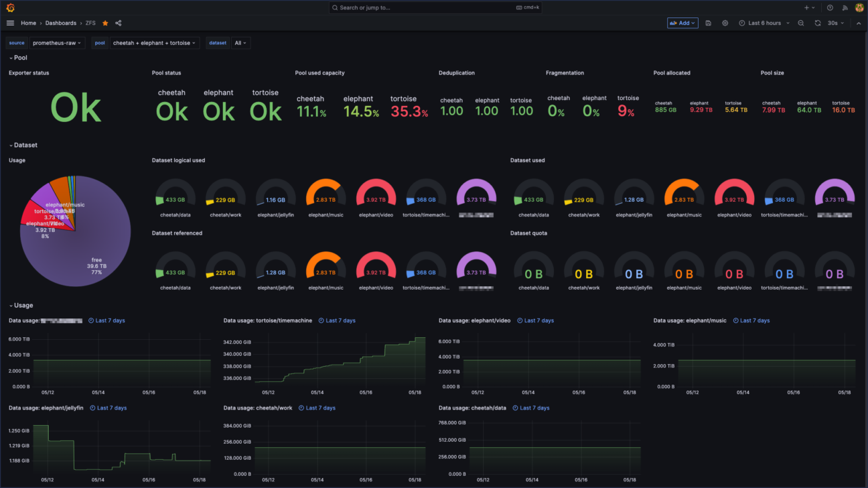Open the dataset All dropdown
868x488 pixels.
pos(240,43)
